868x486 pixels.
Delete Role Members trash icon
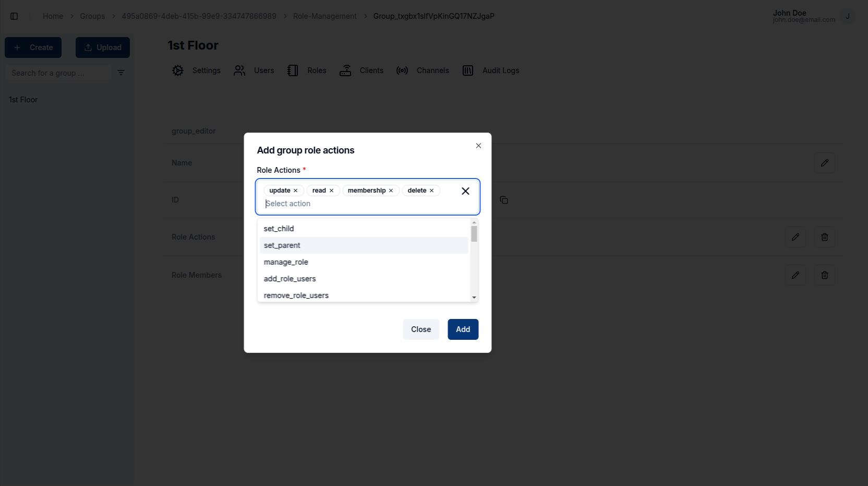pos(824,275)
